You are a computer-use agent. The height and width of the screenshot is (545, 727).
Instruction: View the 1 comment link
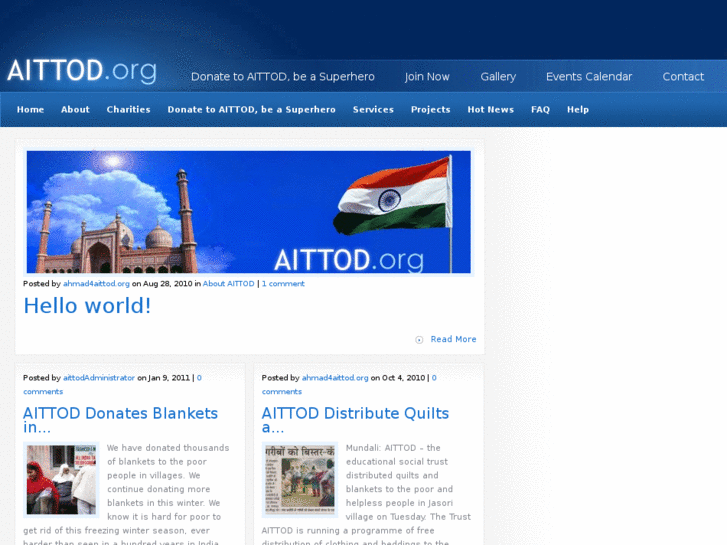point(283,283)
